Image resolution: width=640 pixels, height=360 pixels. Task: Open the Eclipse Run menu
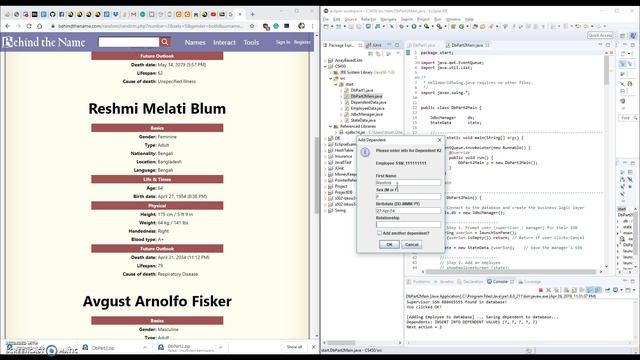tap(438, 19)
